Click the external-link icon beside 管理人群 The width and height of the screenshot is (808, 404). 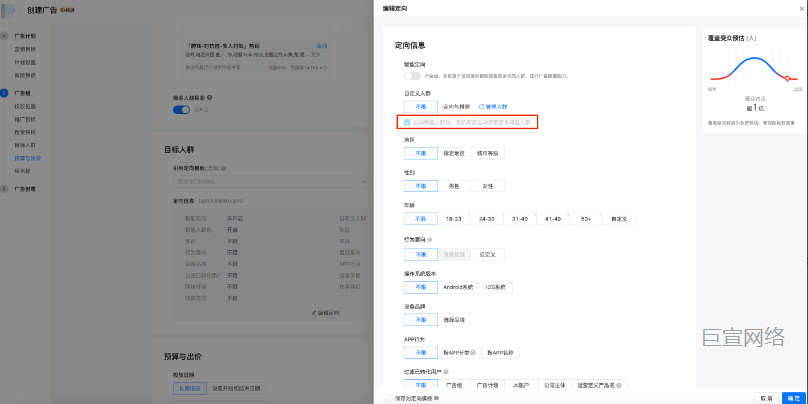[x=481, y=107]
